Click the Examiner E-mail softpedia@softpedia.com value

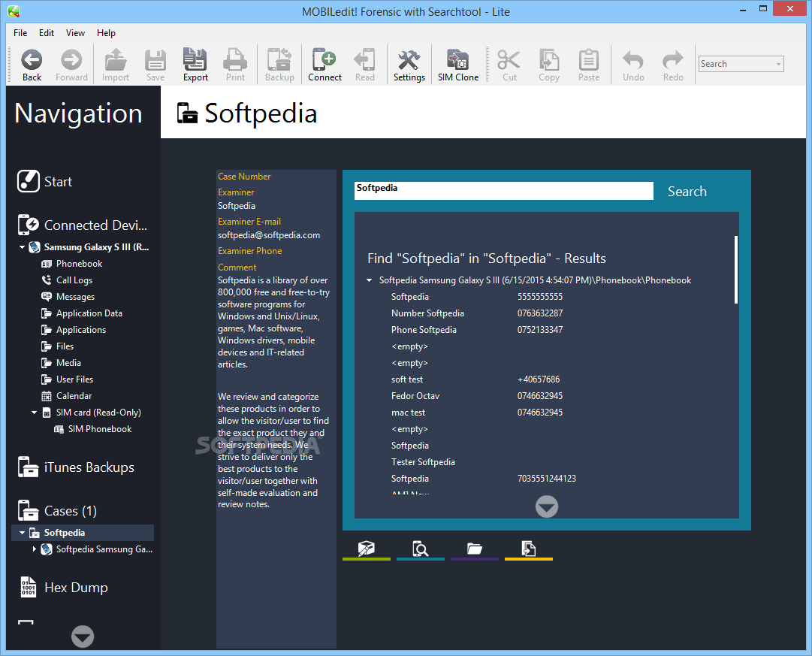pos(269,235)
